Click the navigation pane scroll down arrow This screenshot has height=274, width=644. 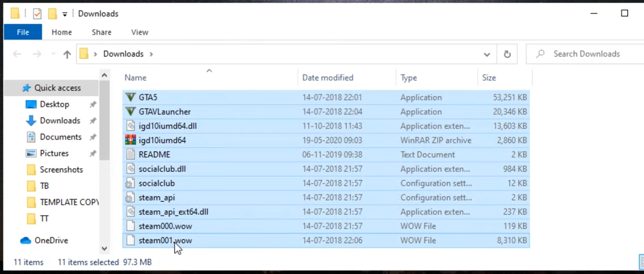pos(104,248)
